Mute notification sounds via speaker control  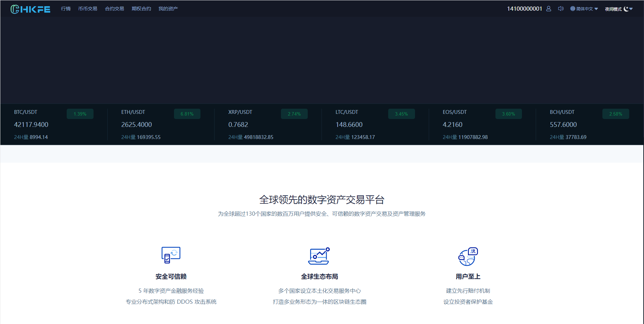pyautogui.click(x=561, y=9)
